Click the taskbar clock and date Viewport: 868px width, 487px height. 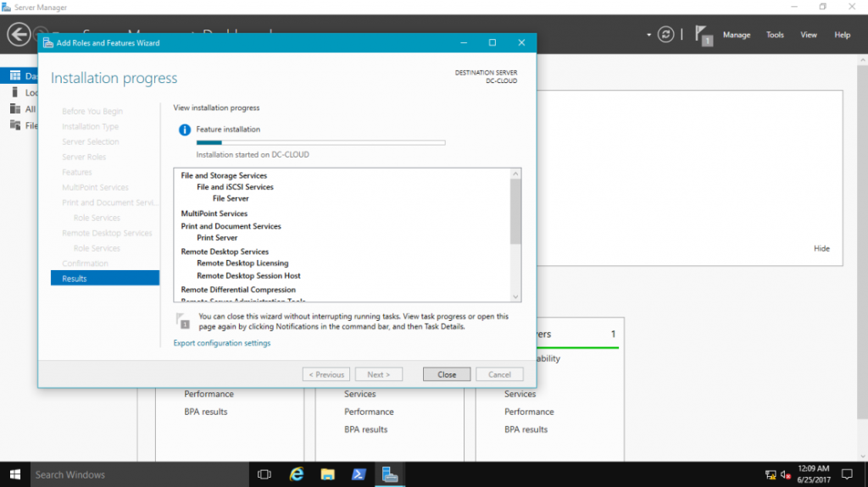tap(814, 474)
